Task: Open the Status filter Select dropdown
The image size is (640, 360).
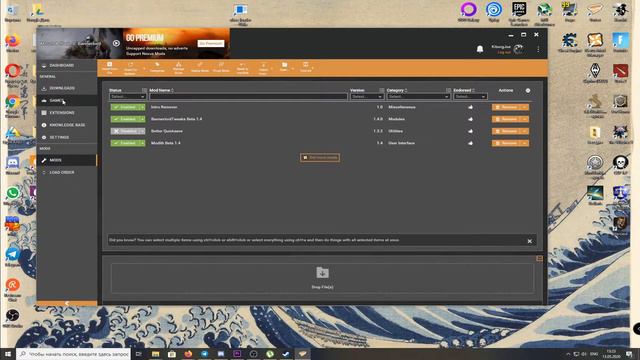Action: click(x=127, y=97)
